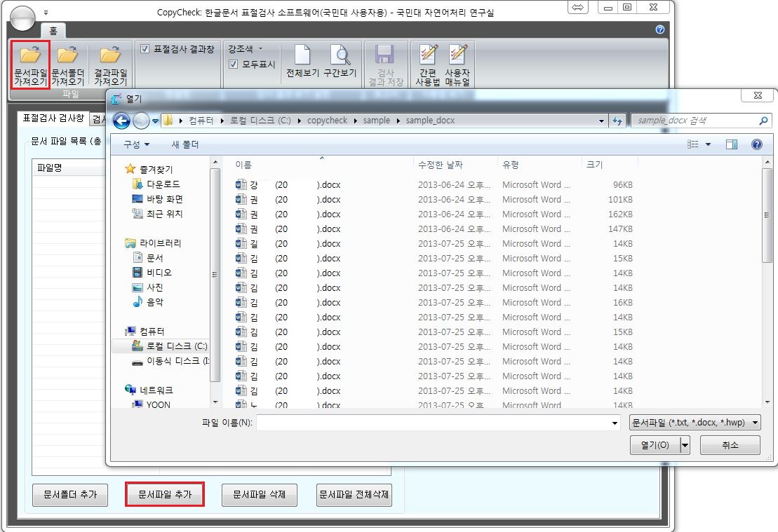The image size is (778, 532).
Task: Toggle the 표절검사 결과창 checkbox
Action: tap(145, 49)
